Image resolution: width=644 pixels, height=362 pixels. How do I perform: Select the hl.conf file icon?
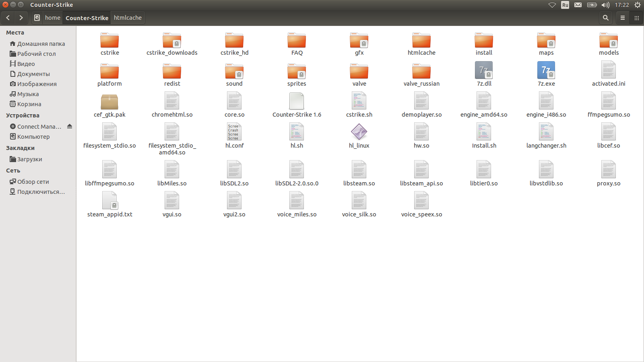234,132
